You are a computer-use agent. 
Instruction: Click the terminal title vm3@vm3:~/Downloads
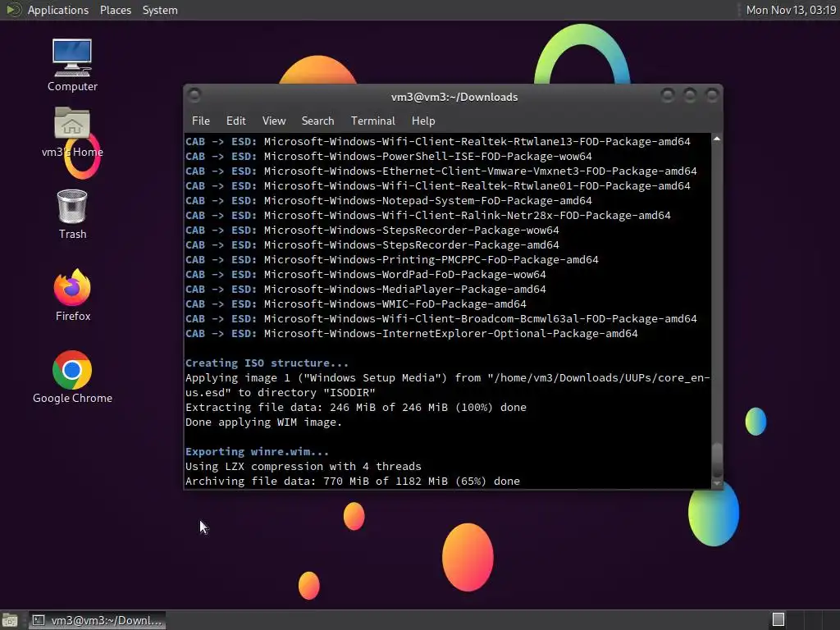pyautogui.click(x=454, y=97)
